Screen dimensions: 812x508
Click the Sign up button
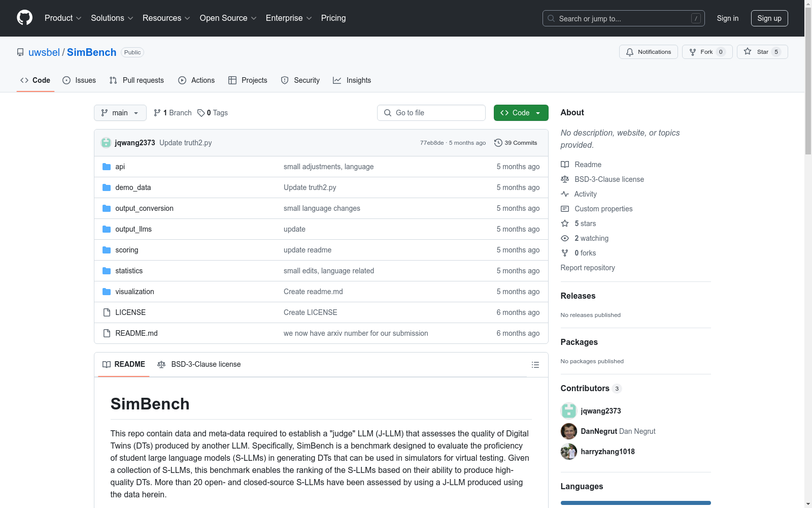[x=769, y=18]
